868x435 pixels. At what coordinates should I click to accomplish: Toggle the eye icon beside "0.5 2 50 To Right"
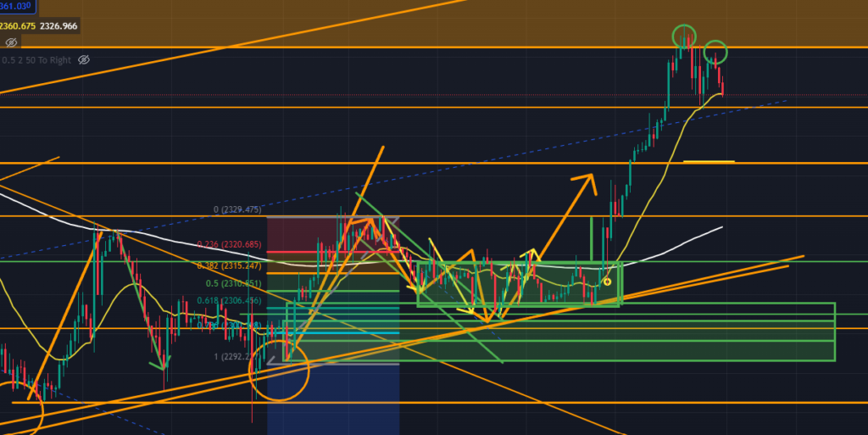point(83,60)
